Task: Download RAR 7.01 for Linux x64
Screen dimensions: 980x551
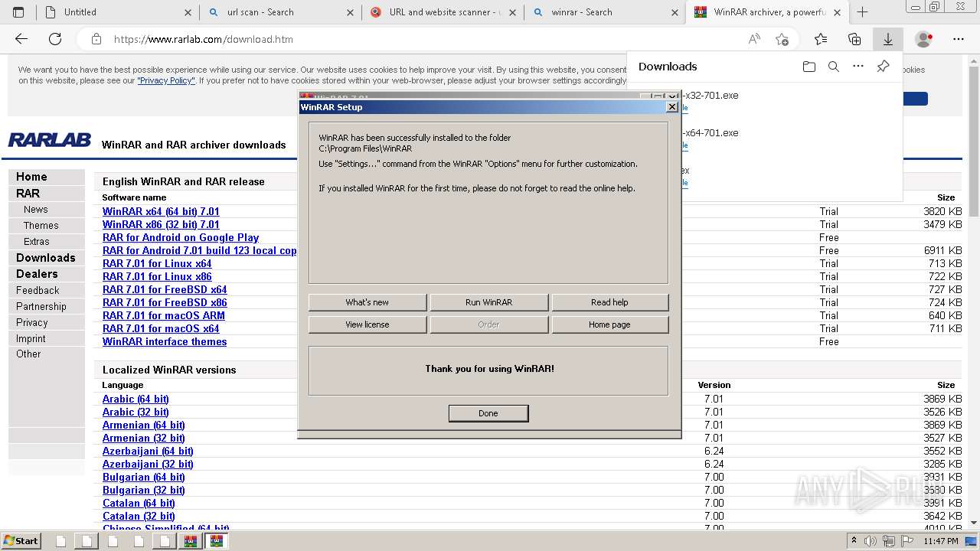Action: point(157,263)
